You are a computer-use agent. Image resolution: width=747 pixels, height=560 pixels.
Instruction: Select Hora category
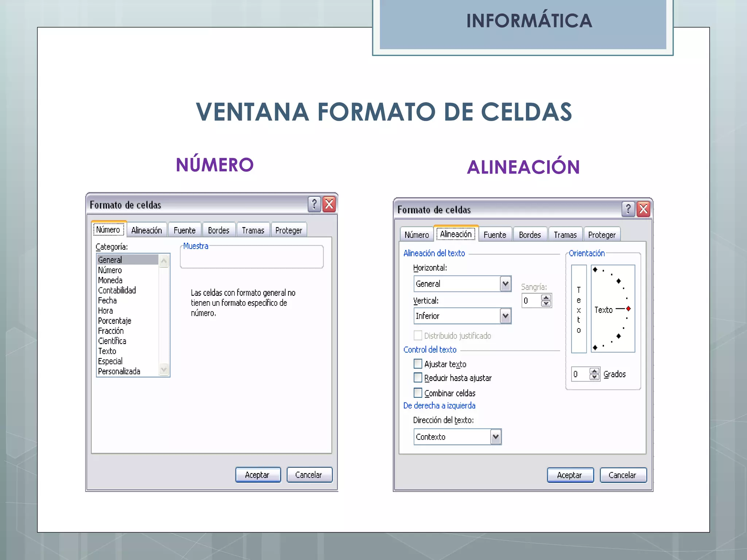pos(128,311)
